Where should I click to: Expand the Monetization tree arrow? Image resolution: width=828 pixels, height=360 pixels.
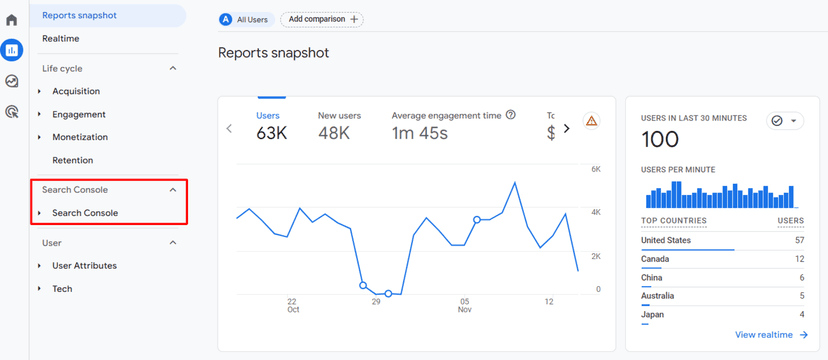(40, 137)
